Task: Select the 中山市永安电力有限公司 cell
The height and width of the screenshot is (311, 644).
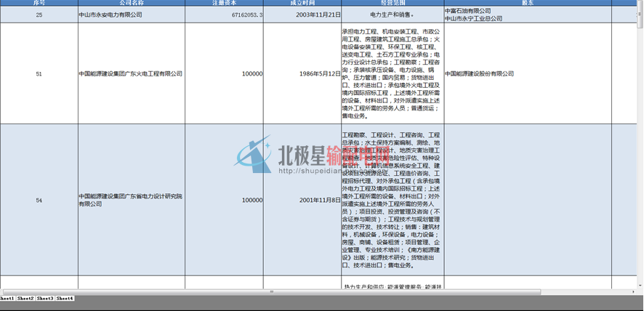Action: click(132, 15)
